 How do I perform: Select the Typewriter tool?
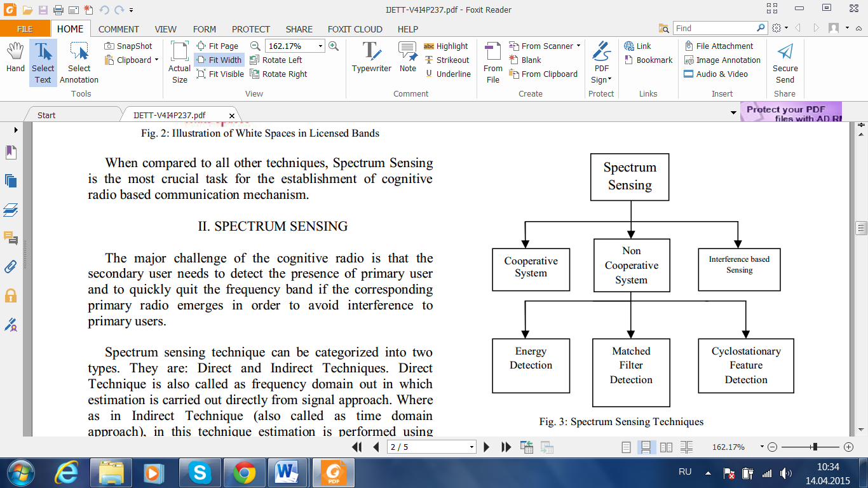(372, 58)
